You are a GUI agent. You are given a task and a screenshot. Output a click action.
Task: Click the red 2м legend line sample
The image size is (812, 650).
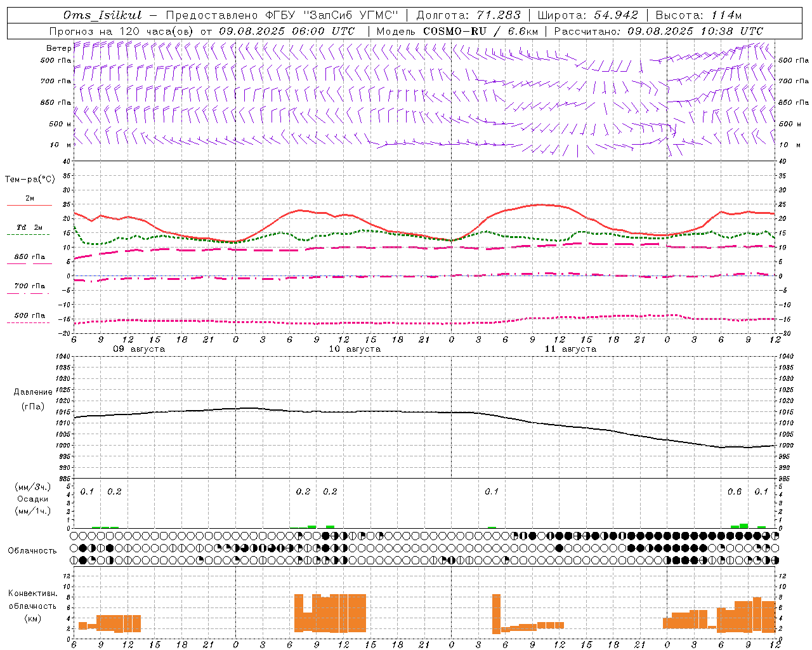(29, 205)
